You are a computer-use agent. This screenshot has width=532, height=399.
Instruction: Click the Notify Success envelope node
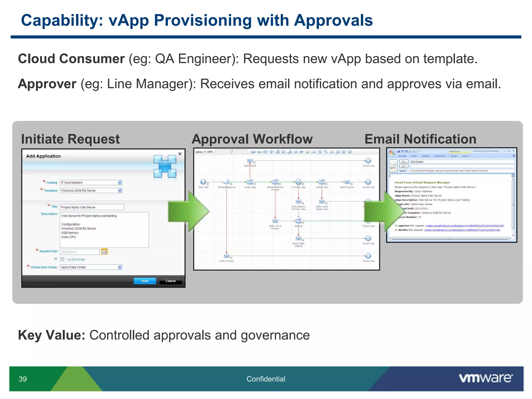tap(347, 182)
